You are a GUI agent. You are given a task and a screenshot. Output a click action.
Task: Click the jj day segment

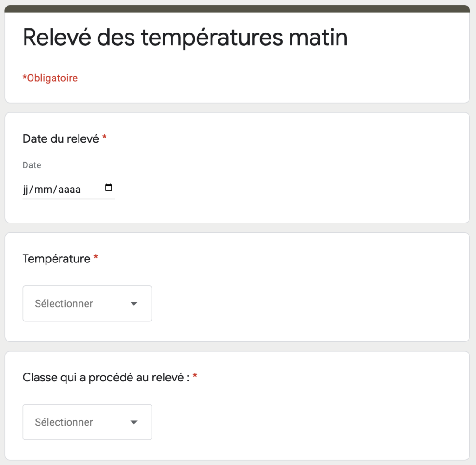(x=26, y=190)
